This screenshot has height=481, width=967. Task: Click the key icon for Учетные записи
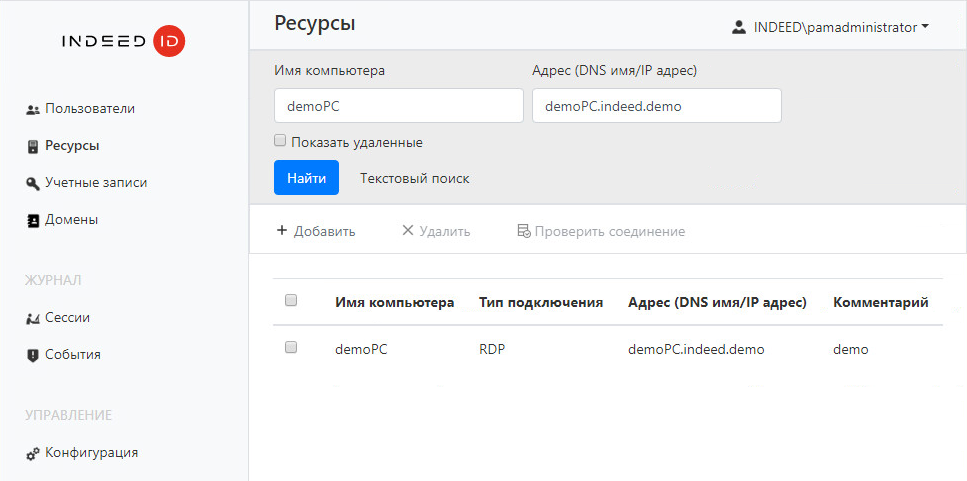32,183
